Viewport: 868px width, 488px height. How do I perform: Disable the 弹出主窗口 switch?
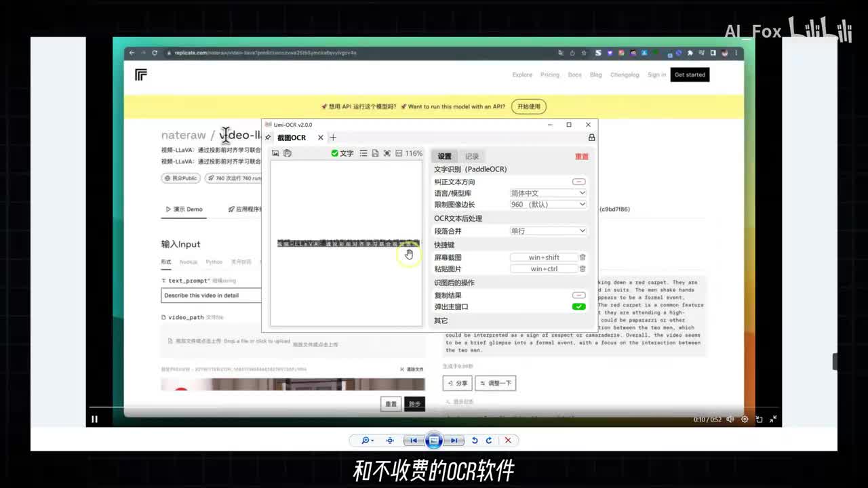(x=578, y=307)
